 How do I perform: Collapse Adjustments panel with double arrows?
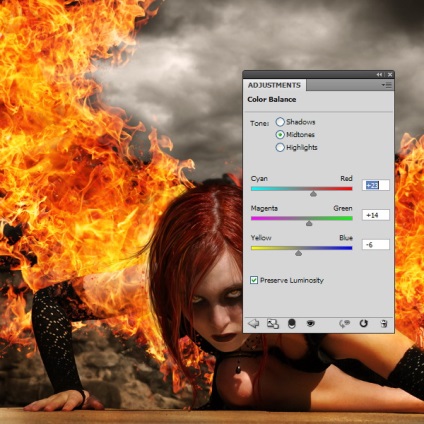pyautogui.click(x=379, y=75)
